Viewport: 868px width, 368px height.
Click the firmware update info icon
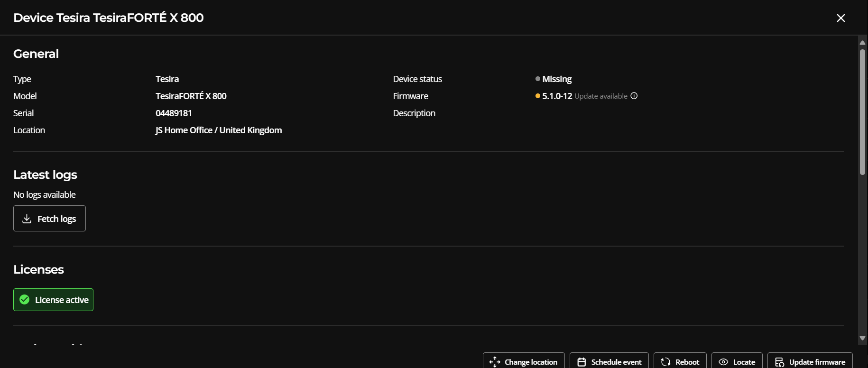pos(634,96)
